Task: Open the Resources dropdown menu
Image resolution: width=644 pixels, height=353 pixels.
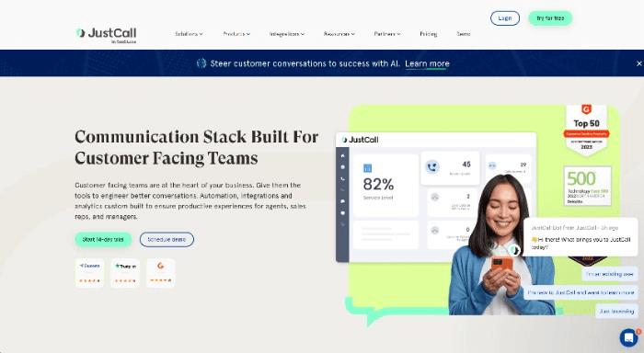Action: pos(339,34)
